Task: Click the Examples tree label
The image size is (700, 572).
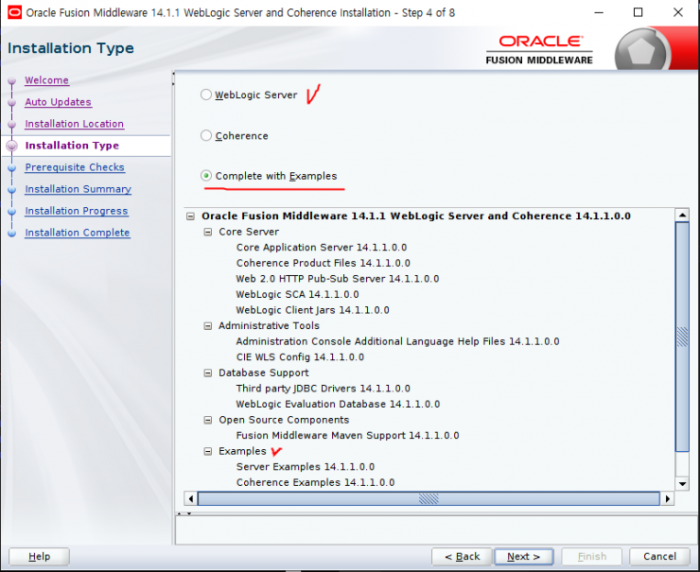Action: tap(242, 451)
